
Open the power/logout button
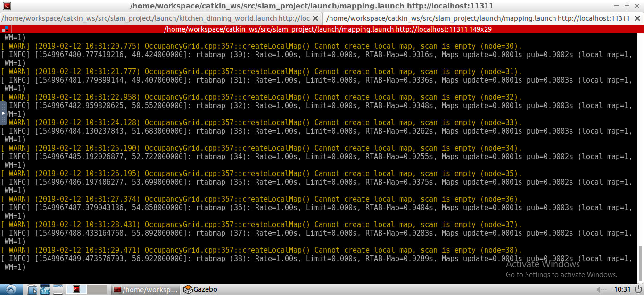(638, 289)
